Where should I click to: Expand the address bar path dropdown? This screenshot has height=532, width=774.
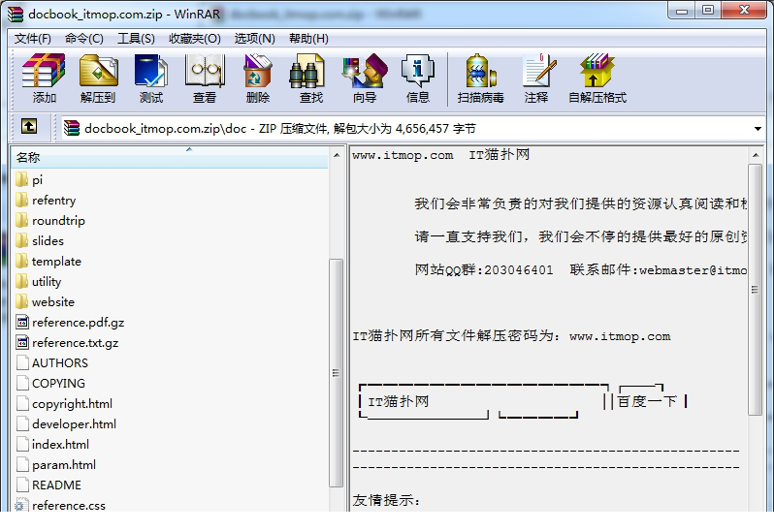pos(758,129)
